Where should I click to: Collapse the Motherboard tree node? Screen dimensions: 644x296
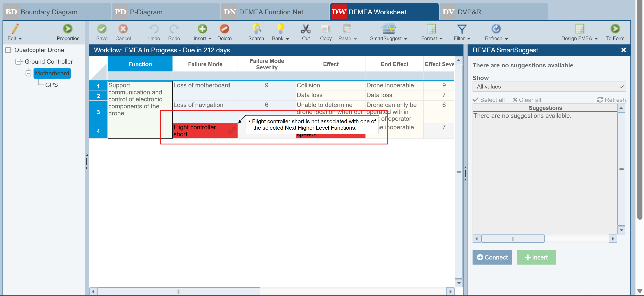click(28, 73)
